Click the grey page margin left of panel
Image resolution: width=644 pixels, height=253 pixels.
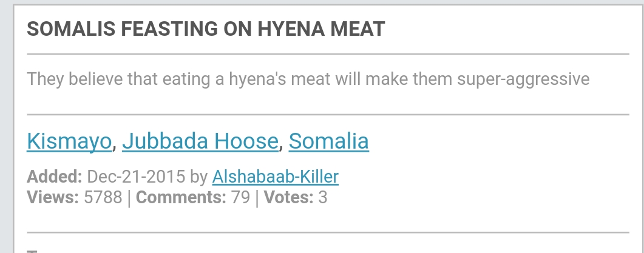point(6,127)
